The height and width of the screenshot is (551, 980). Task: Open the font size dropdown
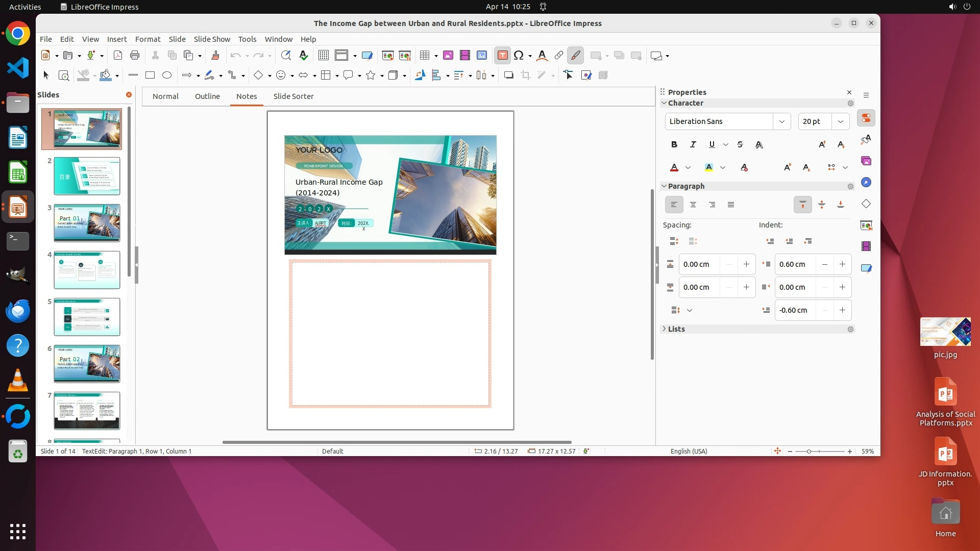(840, 121)
